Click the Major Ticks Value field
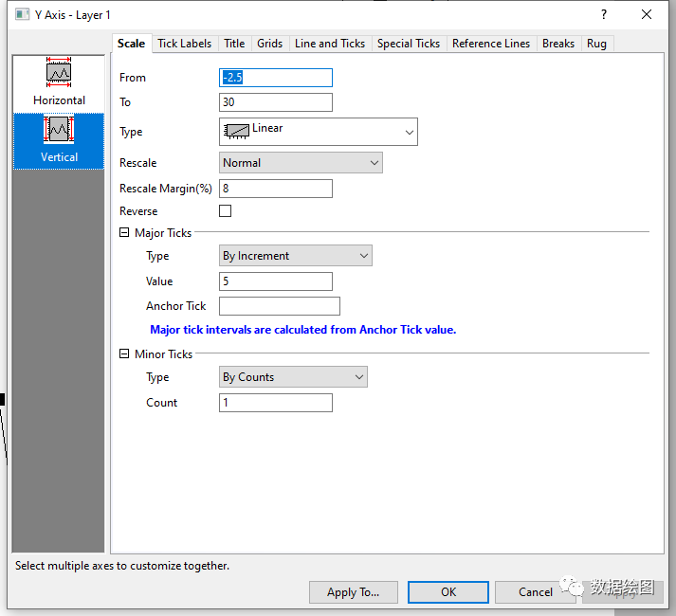Screen dimensions: 676x616 pyautogui.click(x=276, y=281)
